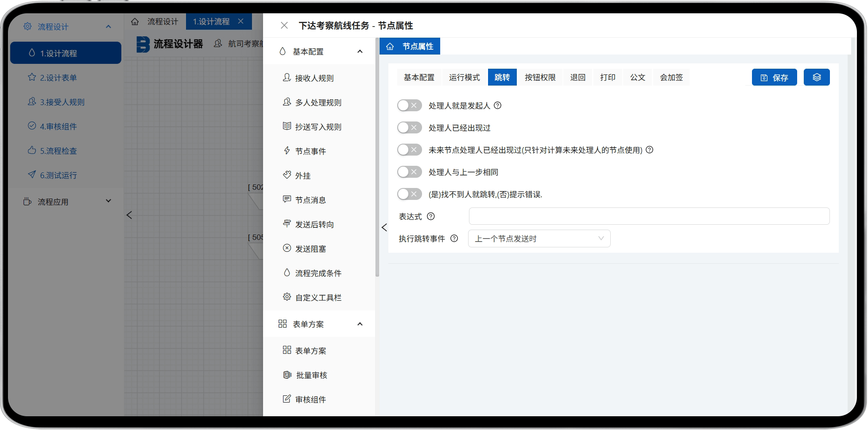Click the 抄送写入规则 book icon
Image resolution: width=868 pixels, height=430 pixels.
pos(287,126)
